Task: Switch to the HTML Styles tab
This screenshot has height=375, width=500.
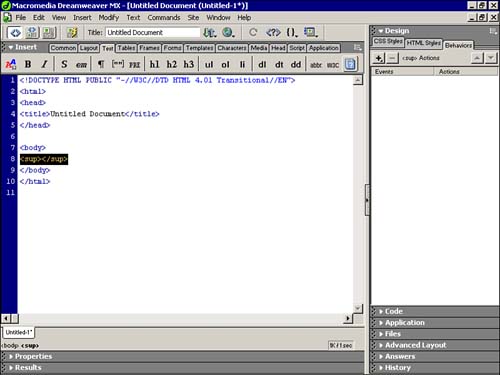Action: (x=423, y=43)
